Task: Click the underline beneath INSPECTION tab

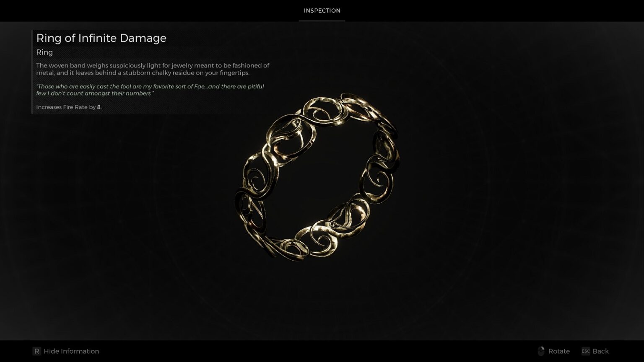Action: [322, 21]
